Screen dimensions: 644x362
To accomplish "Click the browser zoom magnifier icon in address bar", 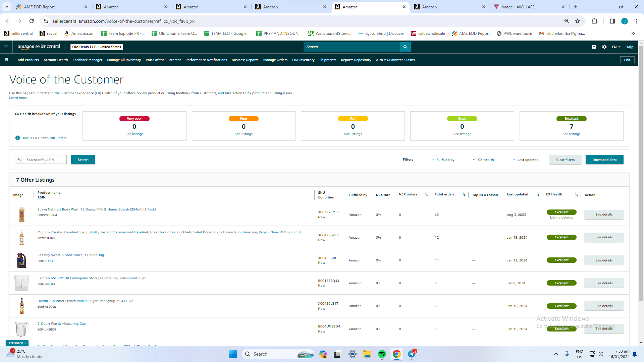I will 567,21.
